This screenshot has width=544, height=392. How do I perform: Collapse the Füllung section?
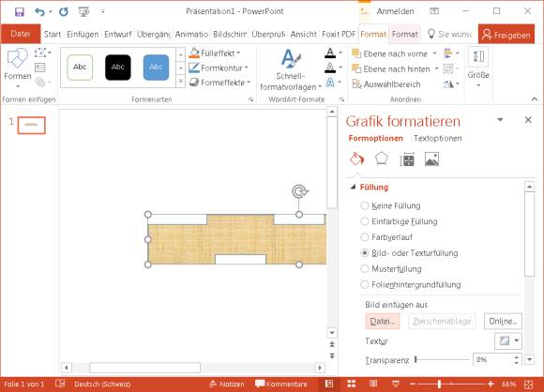[353, 188]
